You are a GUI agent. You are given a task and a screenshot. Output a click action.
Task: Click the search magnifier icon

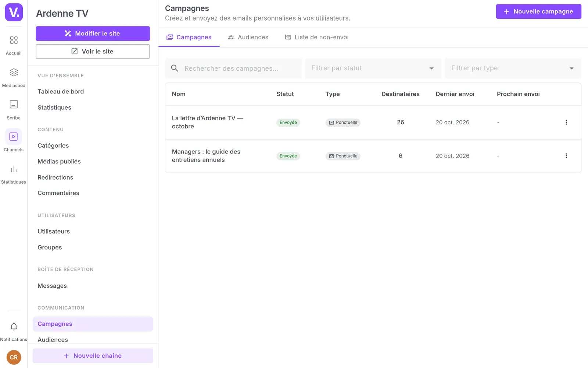click(175, 68)
